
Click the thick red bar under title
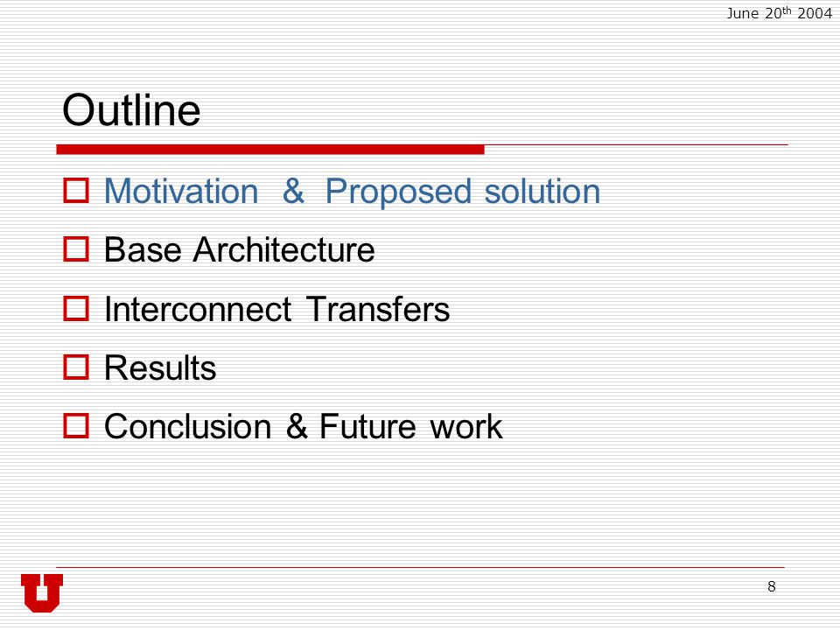click(x=270, y=150)
